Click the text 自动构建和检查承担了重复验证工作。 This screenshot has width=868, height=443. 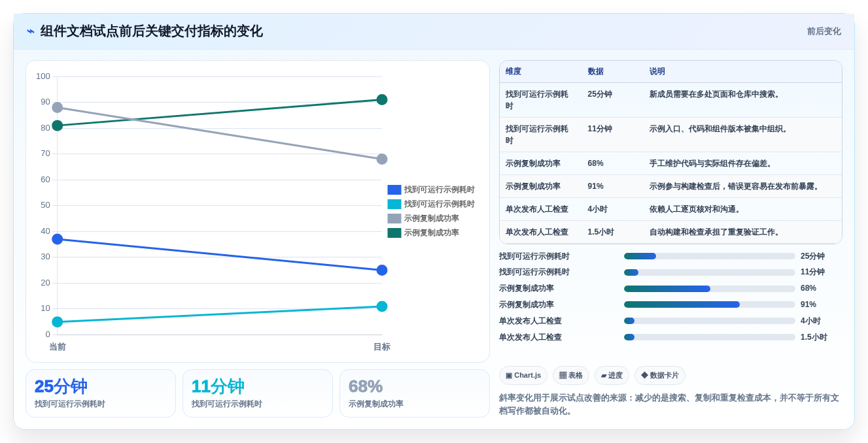716,232
